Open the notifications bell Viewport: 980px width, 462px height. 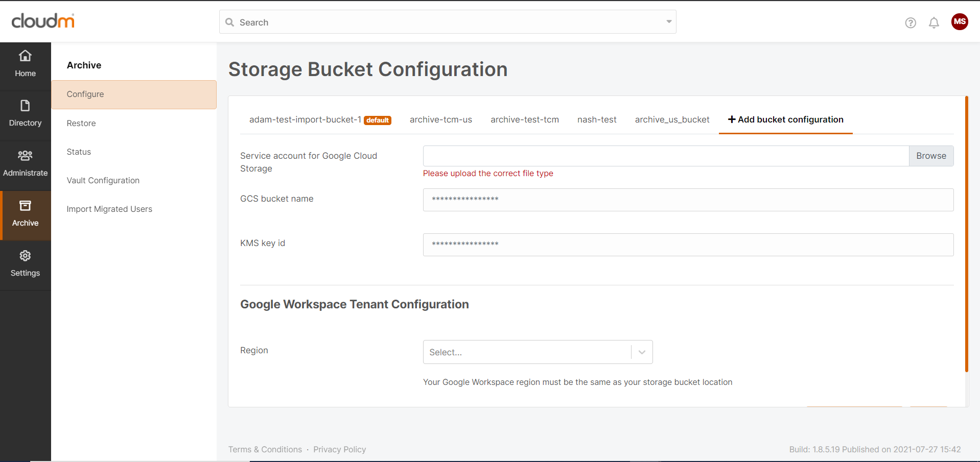(934, 22)
